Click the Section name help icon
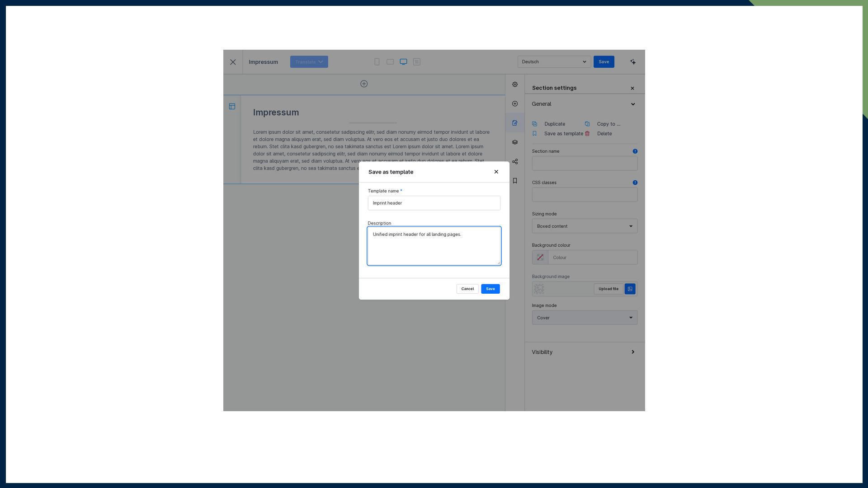This screenshot has width=868, height=488. (x=635, y=151)
